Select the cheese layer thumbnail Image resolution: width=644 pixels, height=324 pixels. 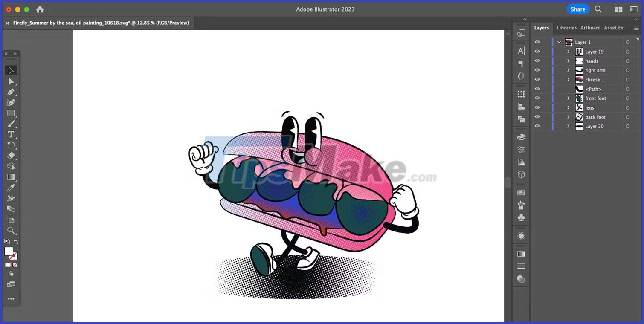[x=579, y=79]
